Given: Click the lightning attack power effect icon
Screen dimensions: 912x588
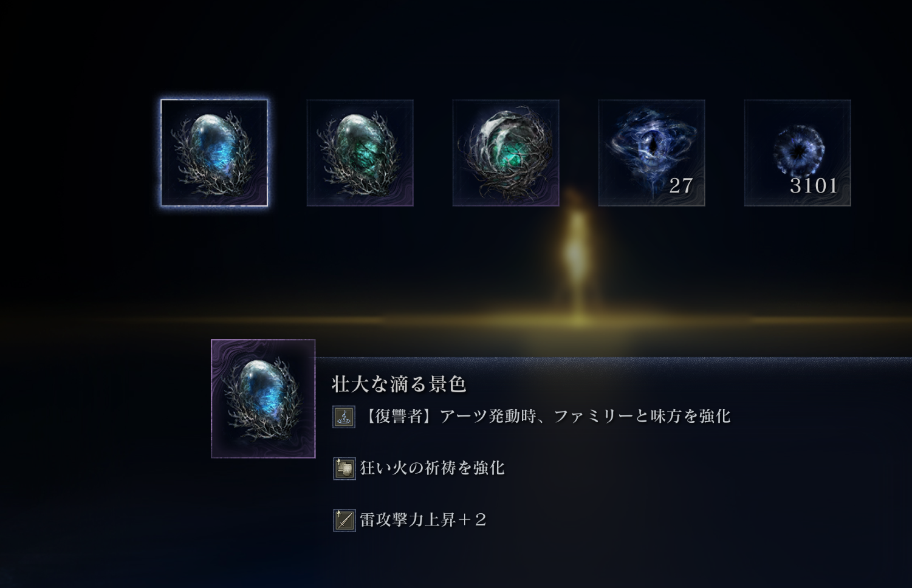Looking at the screenshot, I should (x=344, y=521).
